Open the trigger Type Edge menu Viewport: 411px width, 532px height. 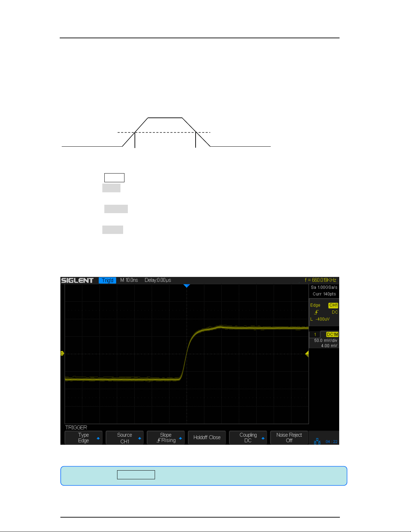pos(84,438)
